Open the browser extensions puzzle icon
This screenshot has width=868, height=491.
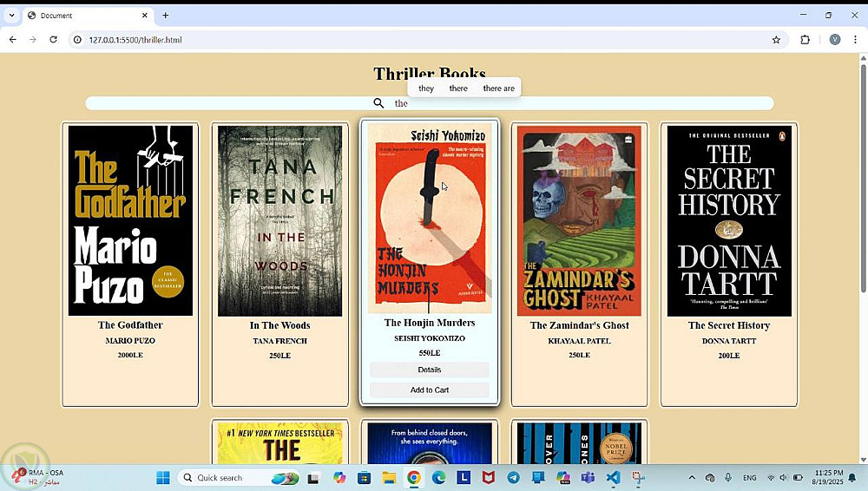click(x=805, y=40)
